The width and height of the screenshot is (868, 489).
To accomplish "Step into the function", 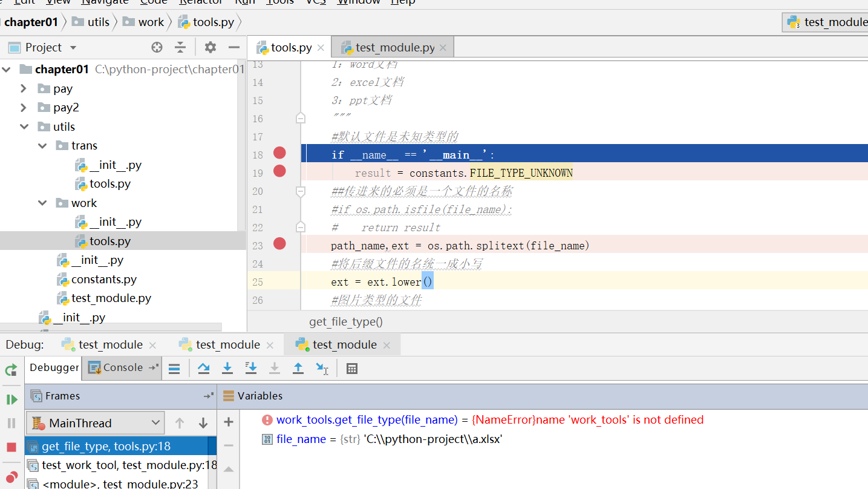I will pos(227,368).
